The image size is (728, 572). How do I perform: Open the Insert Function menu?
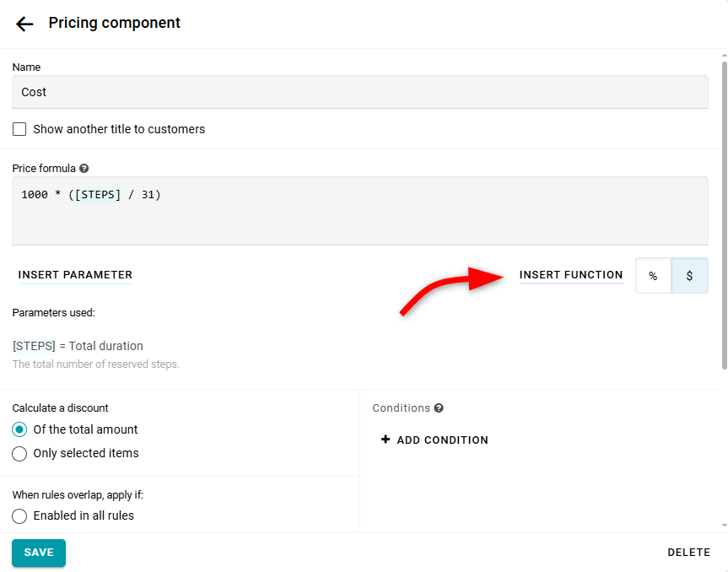(571, 275)
